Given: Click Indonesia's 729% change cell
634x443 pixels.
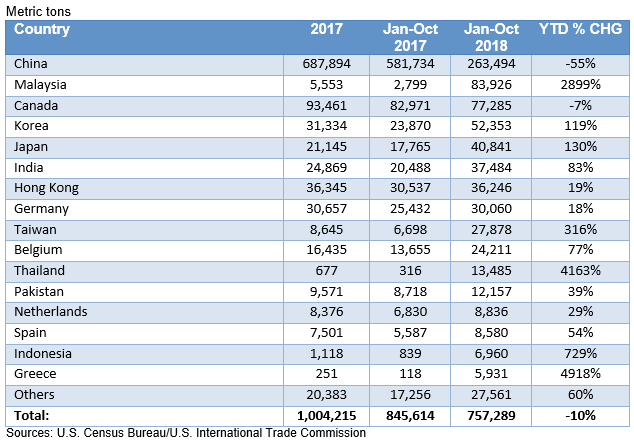Looking at the screenshot, I should pos(580,353).
